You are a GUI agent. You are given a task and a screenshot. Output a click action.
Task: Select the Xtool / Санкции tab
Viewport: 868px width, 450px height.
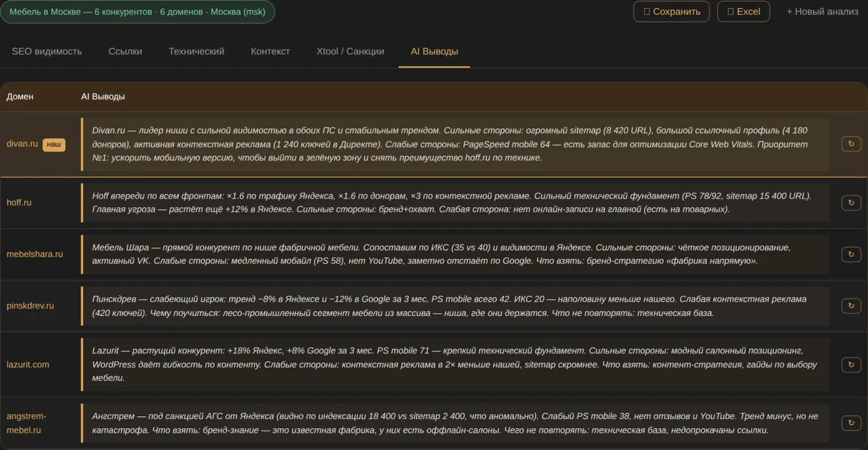pyautogui.click(x=350, y=52)
